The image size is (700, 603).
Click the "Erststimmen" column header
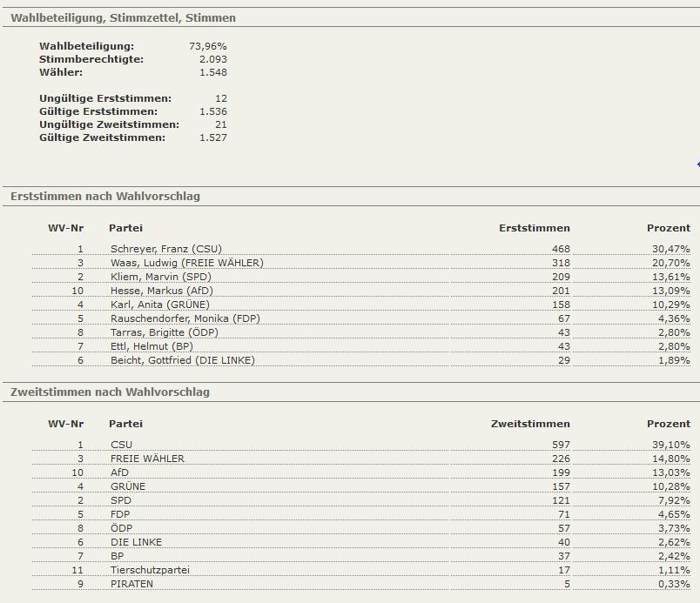535,228
